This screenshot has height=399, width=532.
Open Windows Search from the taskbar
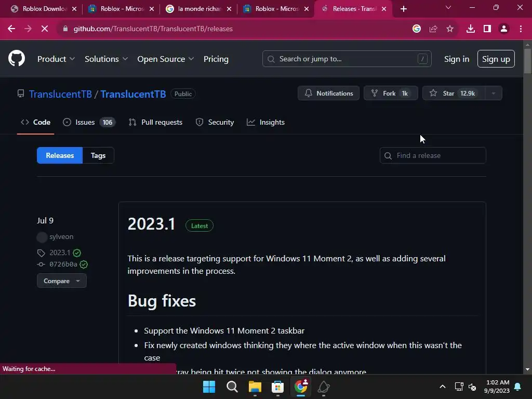pyautogui.click(x=232, y=387)
